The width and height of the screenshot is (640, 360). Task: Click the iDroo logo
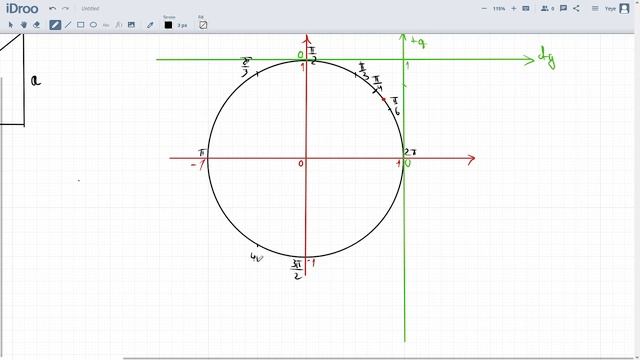[x=22, y=9]
